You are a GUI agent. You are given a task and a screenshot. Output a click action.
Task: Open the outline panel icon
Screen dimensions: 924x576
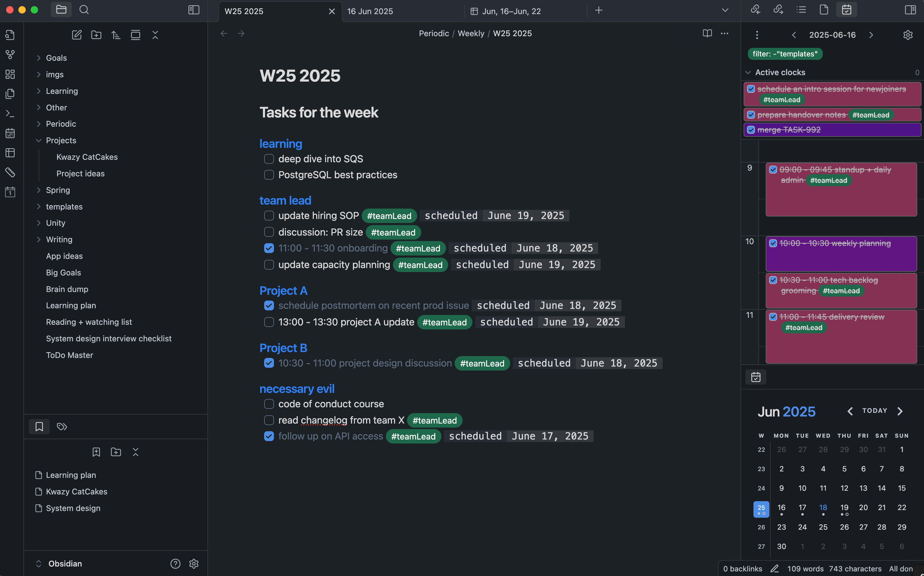(801, 10)
